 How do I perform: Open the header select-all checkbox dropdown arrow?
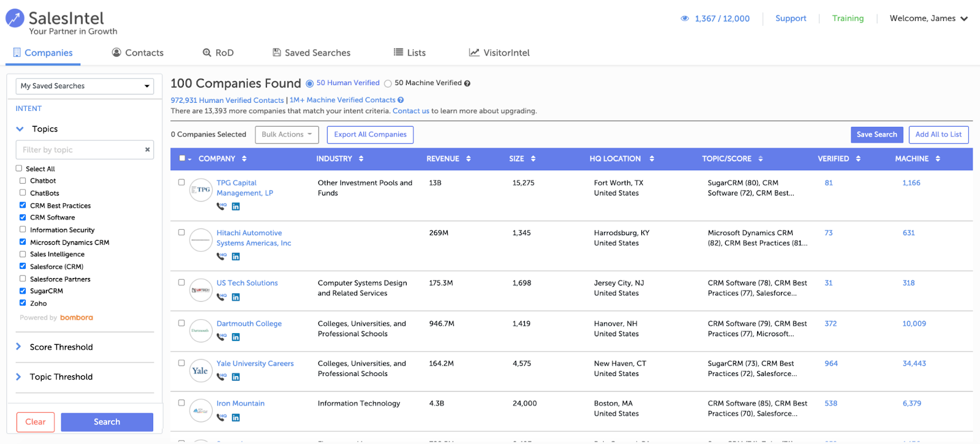coord(190,159)
